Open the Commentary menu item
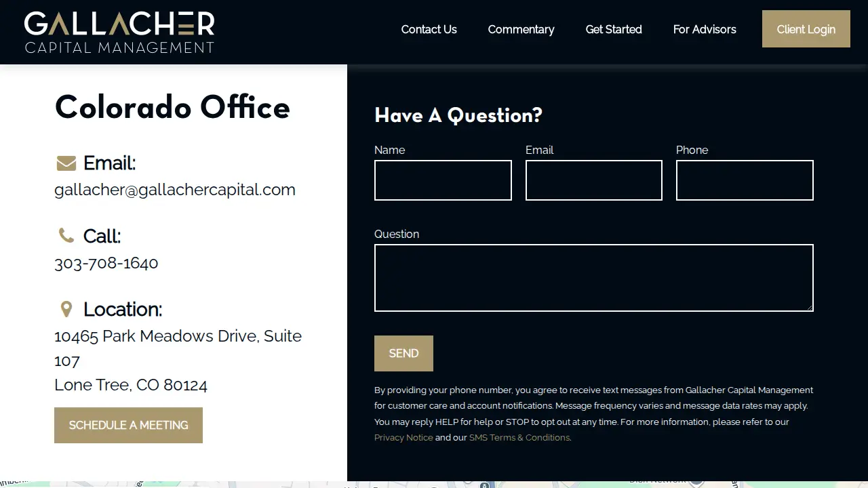Screen dimensions: 868x488 click(x=521, y=29)
